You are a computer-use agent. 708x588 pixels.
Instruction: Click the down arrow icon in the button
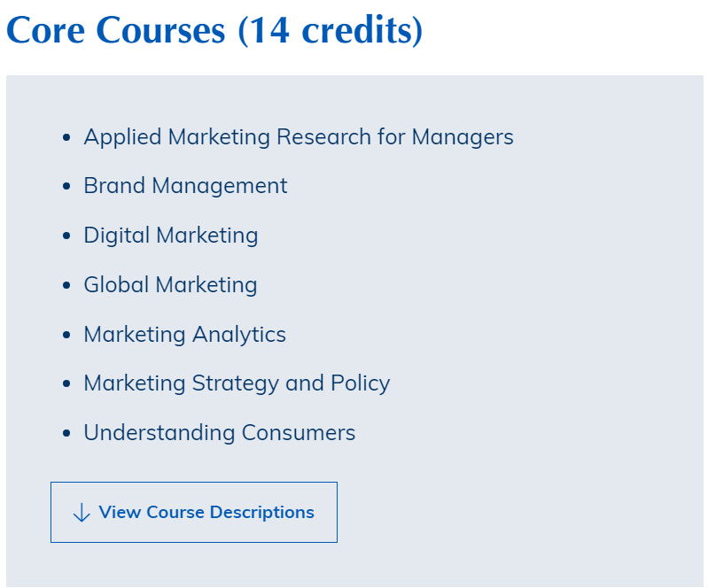[81, 513]
